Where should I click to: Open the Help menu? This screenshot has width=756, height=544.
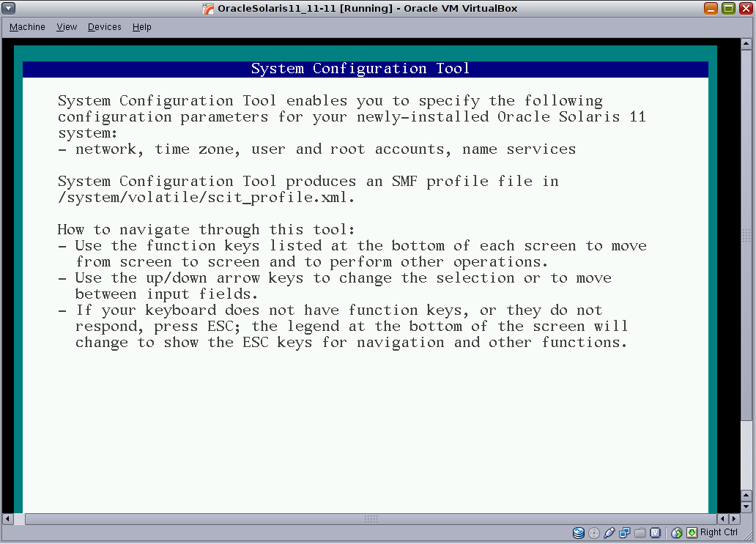(x=142, y=27)
